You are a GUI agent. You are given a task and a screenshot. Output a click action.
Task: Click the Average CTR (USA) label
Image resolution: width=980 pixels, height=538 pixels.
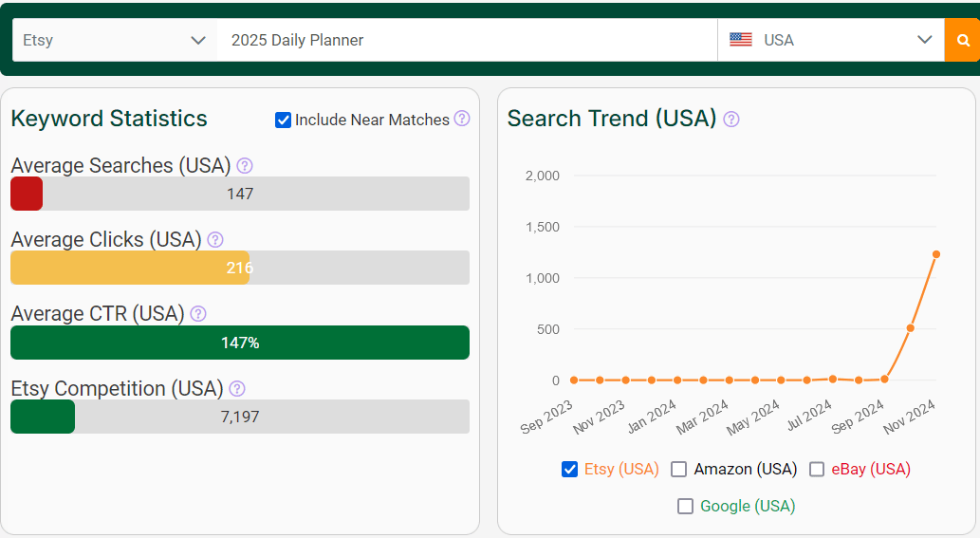coord(98,314)
